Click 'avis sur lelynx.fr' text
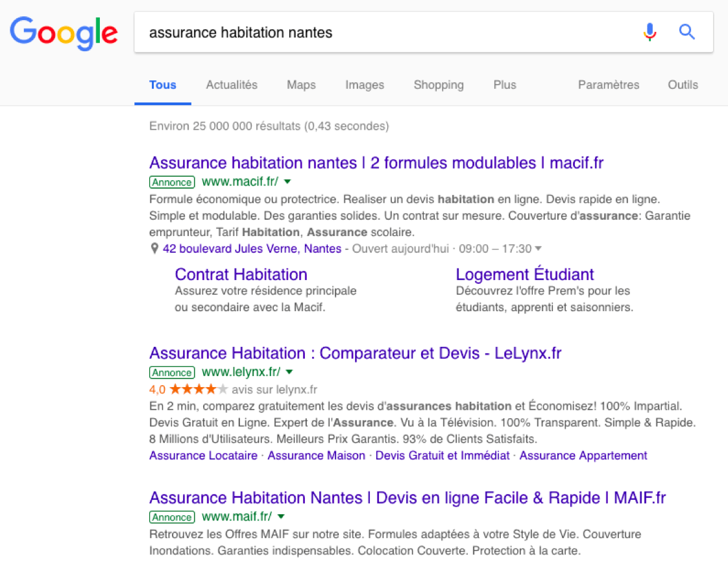Screen dimensions: 728x564 (274, 390)
